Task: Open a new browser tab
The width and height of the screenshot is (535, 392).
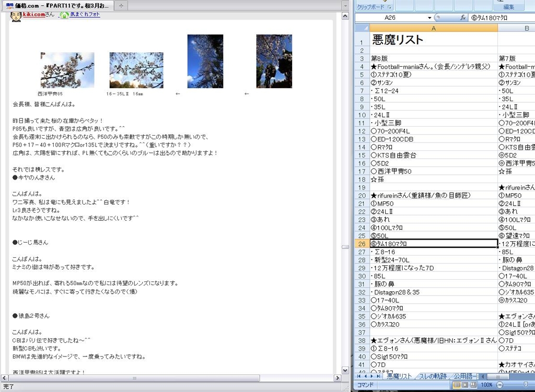Action: pyautogui.click(x=121, y=5)
